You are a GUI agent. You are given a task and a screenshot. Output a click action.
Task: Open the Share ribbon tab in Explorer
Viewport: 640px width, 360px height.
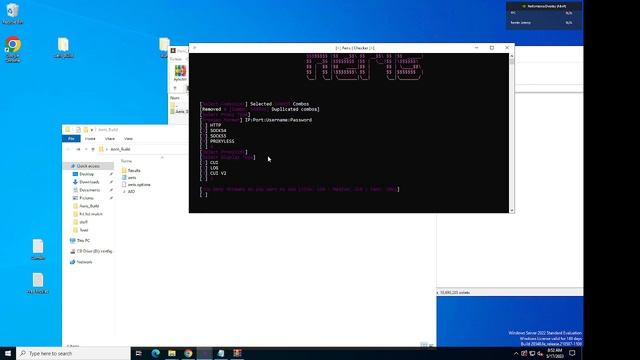(110, 139)
